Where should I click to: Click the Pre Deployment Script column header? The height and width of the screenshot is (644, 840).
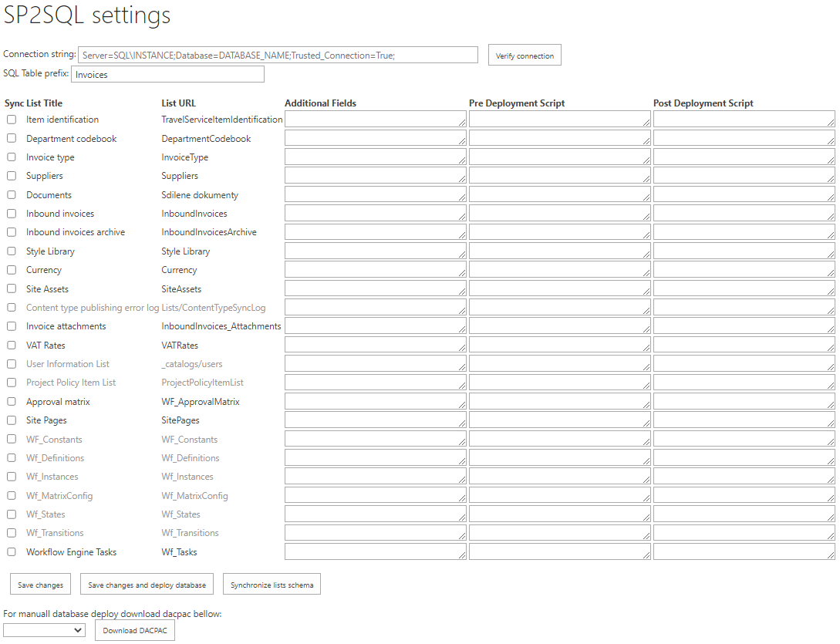point(517,103)
